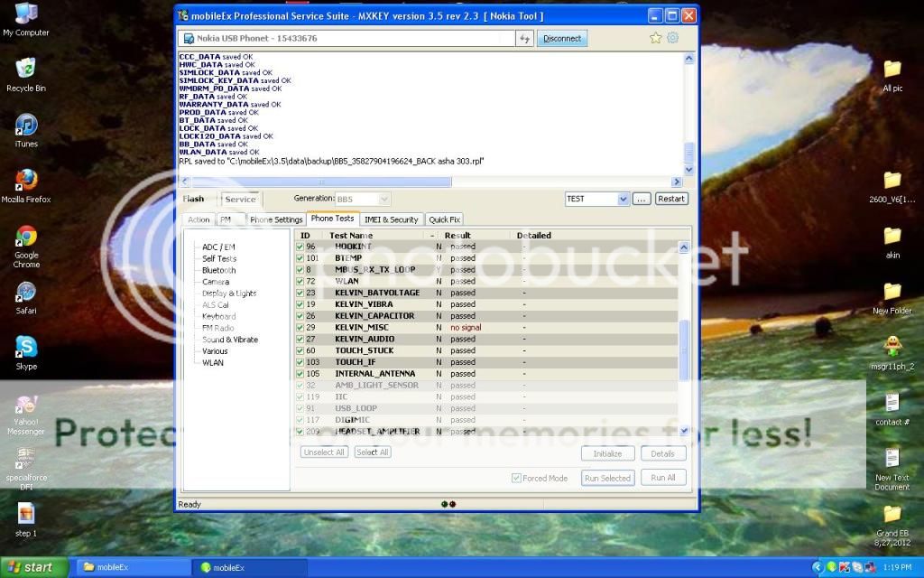Uncheck the KELVIN_MISC test checkbox
924x578 pixels.
pos(300,328)
